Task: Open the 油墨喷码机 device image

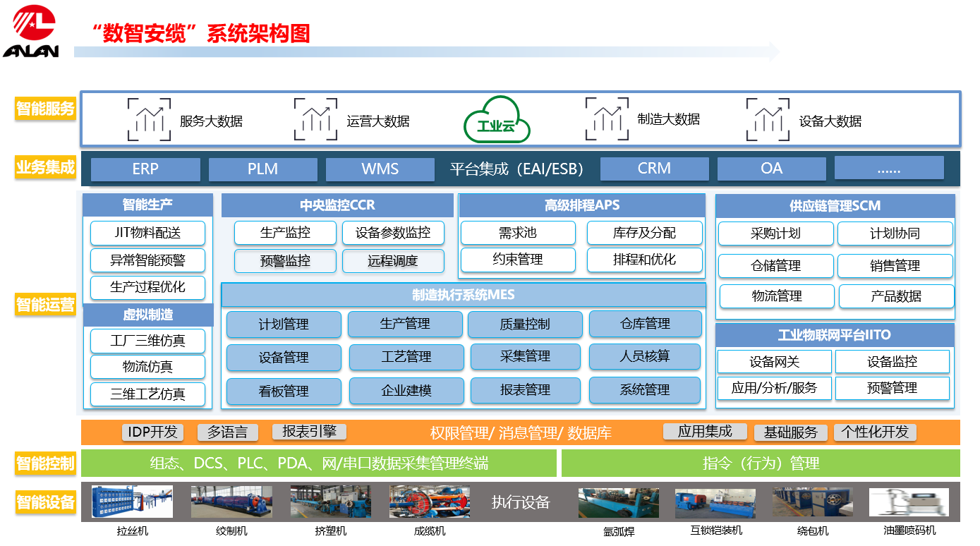Action: coord(909,502)
